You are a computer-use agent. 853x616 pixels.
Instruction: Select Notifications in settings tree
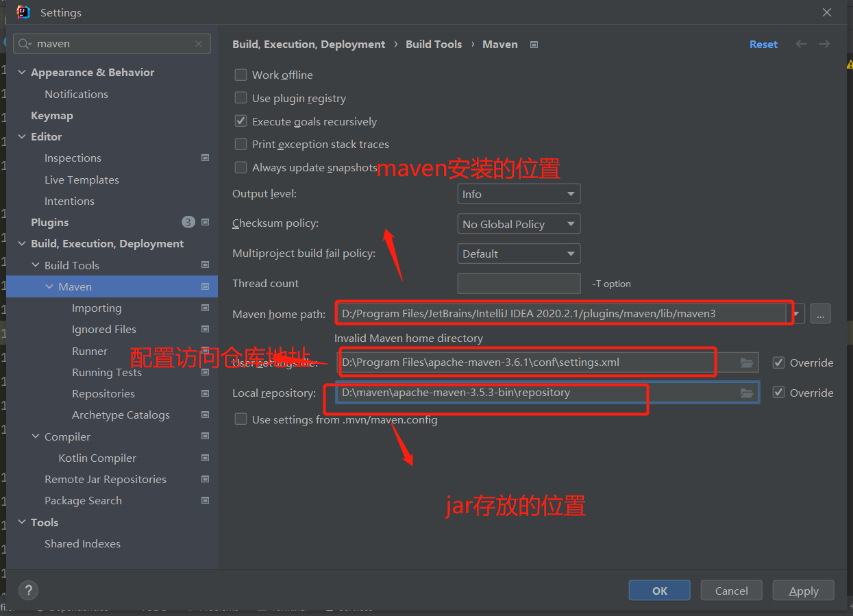pos(76,94)
